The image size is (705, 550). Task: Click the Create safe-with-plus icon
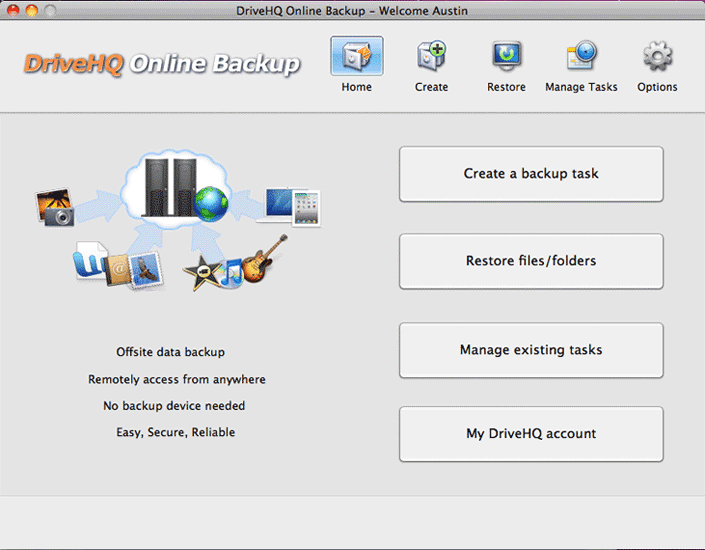431,56
